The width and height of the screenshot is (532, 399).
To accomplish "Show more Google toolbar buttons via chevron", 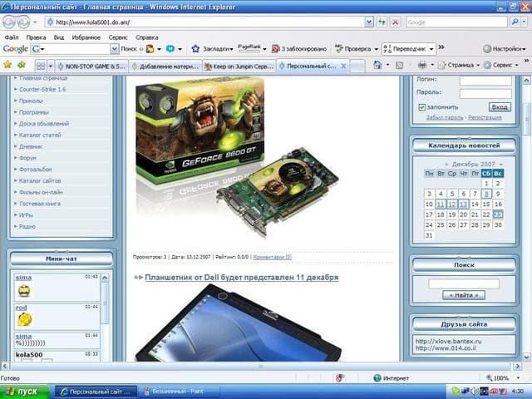I will [x=441, y=47].
